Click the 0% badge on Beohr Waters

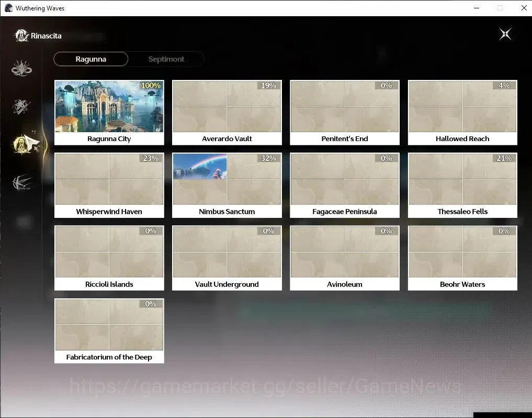coord(504,231)
